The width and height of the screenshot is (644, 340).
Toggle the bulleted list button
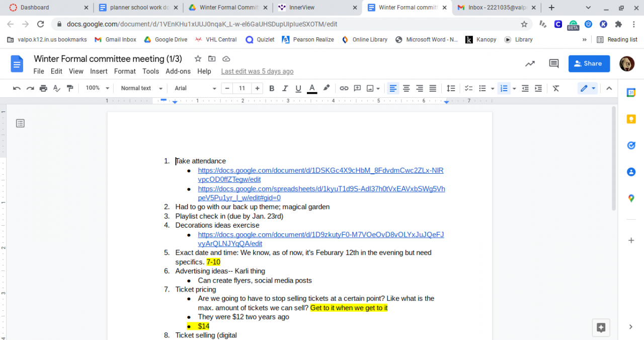click(482, 88)
